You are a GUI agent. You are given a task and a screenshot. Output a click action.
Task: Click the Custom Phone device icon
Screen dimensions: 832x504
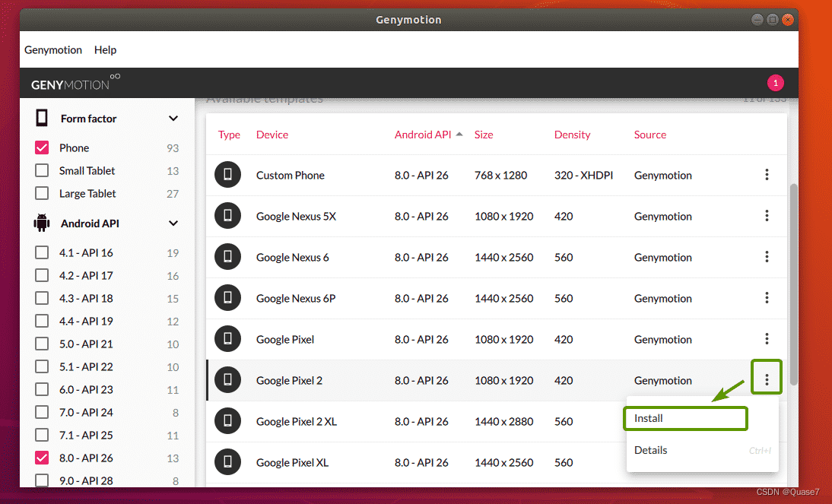227,175
